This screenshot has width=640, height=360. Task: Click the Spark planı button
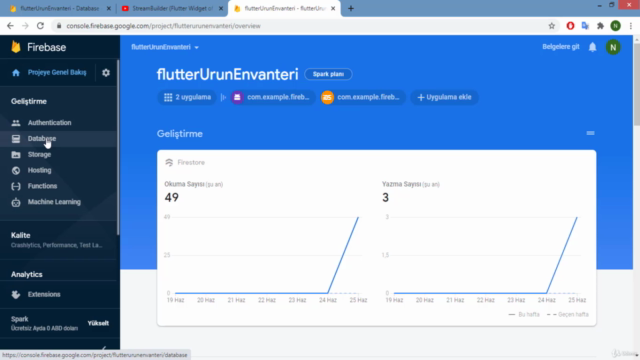pos(328,74)
